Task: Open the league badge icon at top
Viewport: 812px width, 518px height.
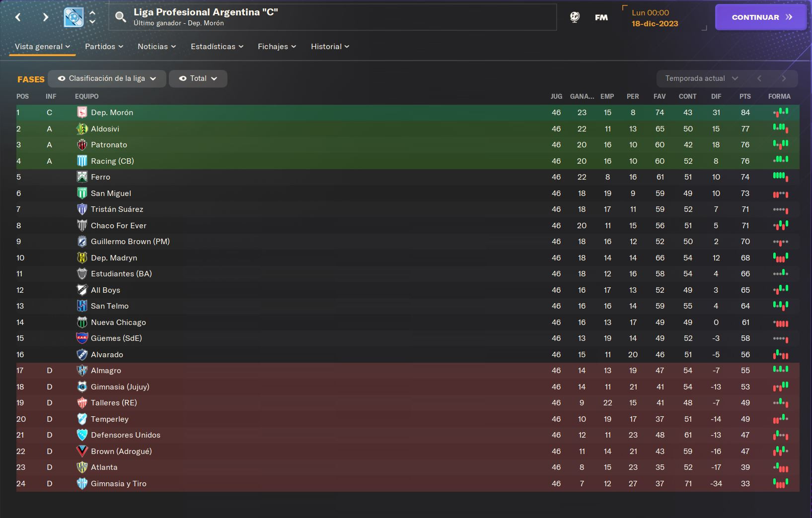Action: [74, 17]
